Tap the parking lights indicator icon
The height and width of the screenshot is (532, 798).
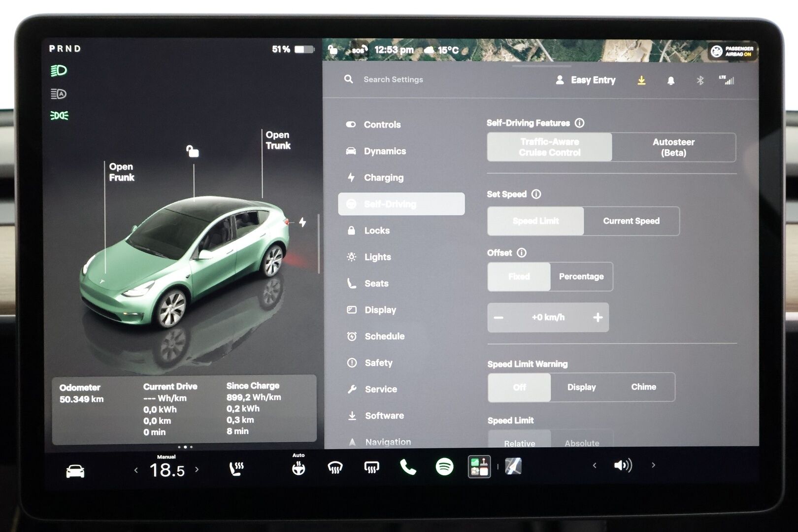click(59, 115)
